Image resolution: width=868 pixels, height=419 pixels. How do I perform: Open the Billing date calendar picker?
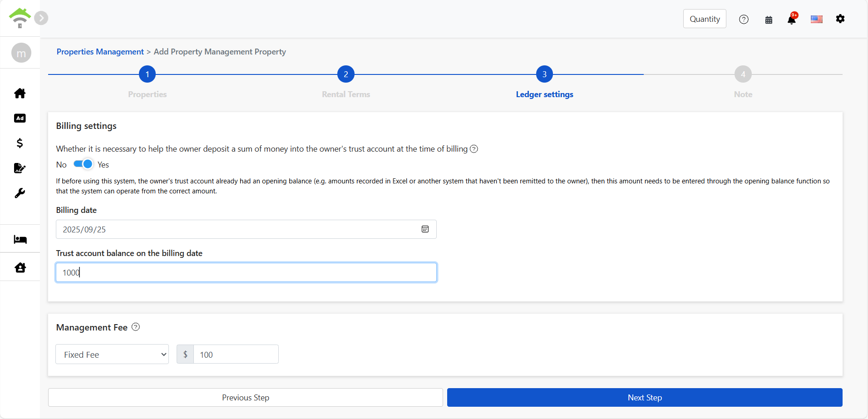(425, 229)
